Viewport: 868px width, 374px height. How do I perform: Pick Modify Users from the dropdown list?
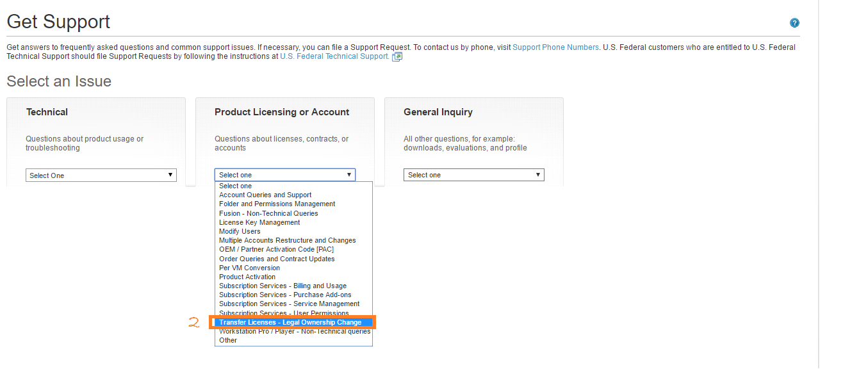pos(239,231)
